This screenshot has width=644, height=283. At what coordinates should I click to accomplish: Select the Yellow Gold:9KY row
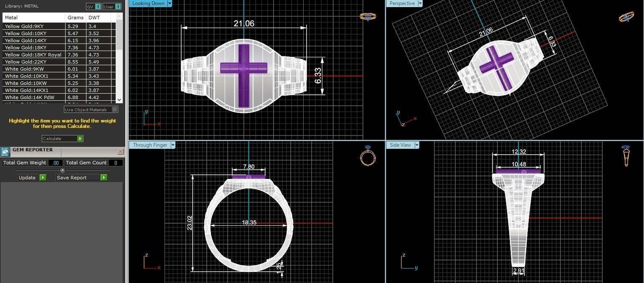point(59,26)
